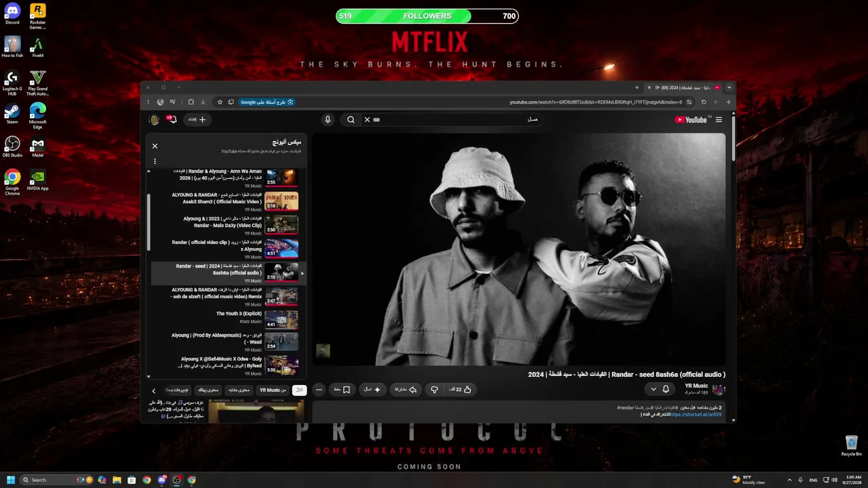This screenshot has width=868, height=488.
Task: Open YouTube notifications bell in header
Action: [172, 119]
